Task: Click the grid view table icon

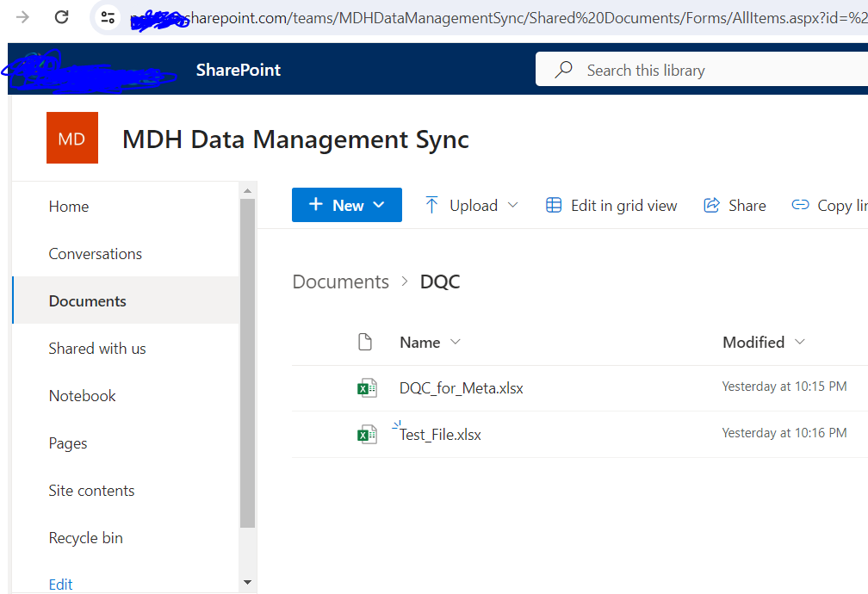Action: click(554, 205)
